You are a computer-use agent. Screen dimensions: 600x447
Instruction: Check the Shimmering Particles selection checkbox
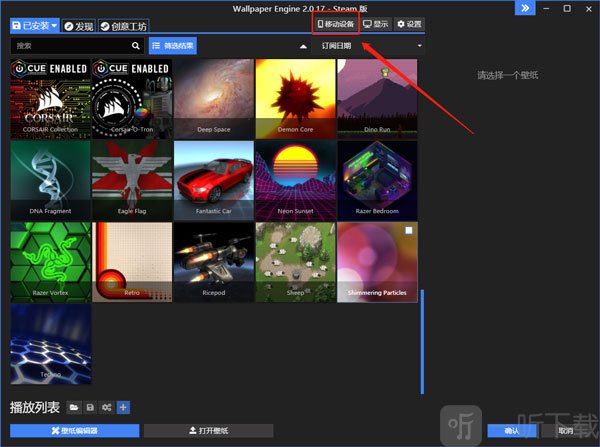click(409, 230)
